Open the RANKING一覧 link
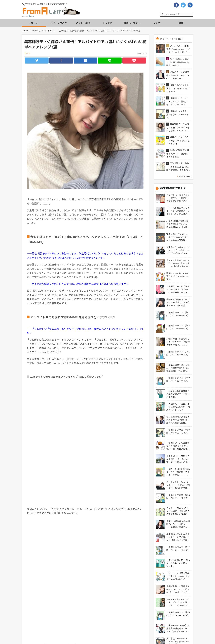Screen dimensions: 215x644 (184, 177)
